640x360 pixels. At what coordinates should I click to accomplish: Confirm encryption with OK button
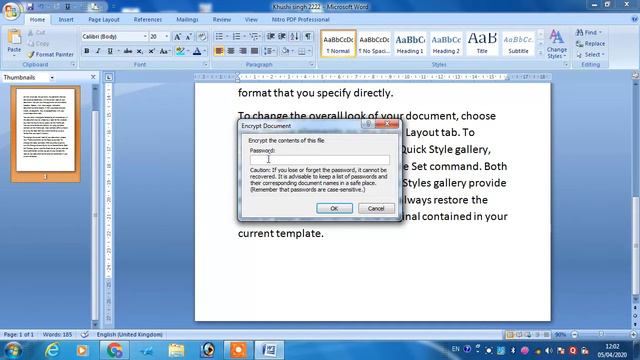[x=334, y=209]
